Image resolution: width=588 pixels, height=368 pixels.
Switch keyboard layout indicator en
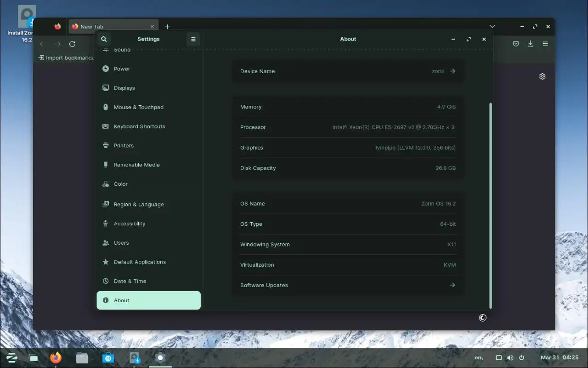(479, 357)
